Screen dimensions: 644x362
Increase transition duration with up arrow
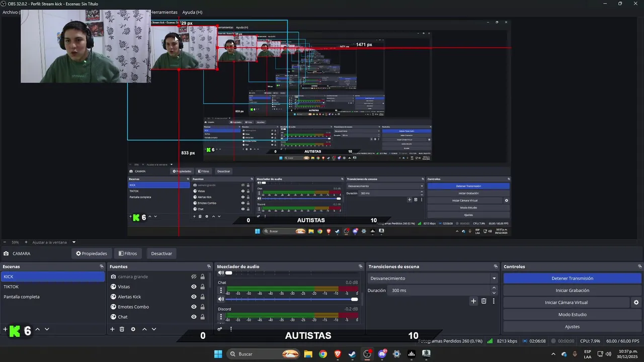(494, 288)
